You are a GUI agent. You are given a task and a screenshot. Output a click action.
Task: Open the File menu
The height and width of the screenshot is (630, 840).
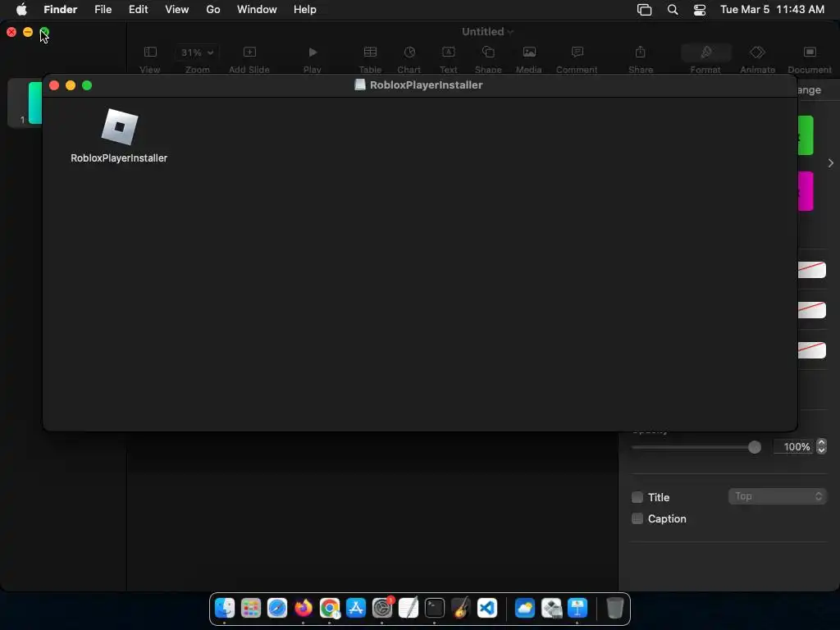click(x=103, y=10)
